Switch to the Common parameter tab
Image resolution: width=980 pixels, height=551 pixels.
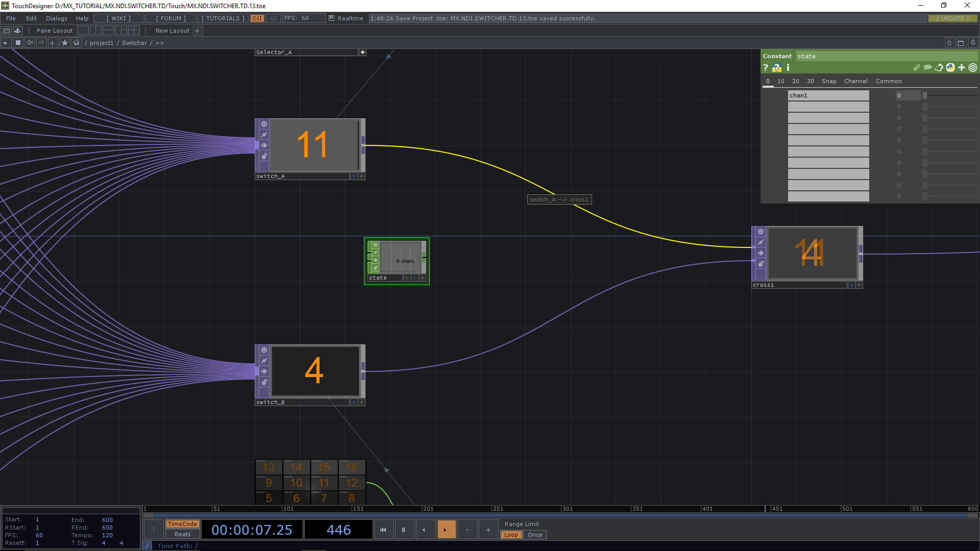[x=889, y=81]
